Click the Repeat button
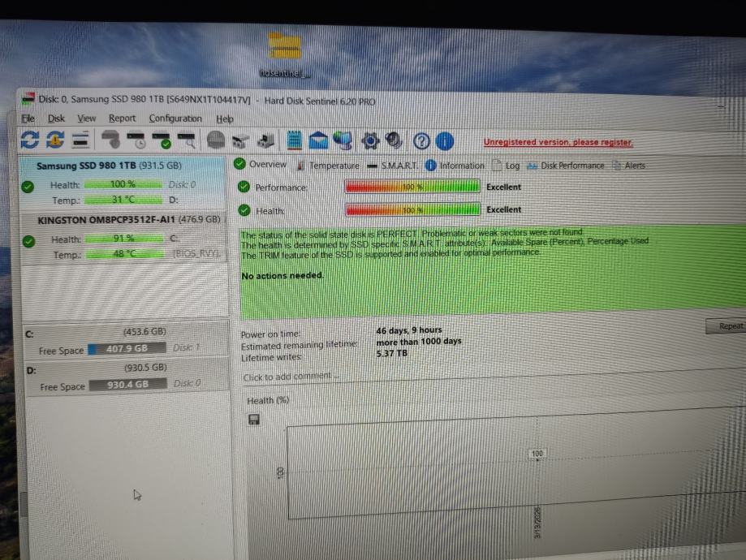The width and height of the screenshot is (746, 560). (x=726, y=326)
